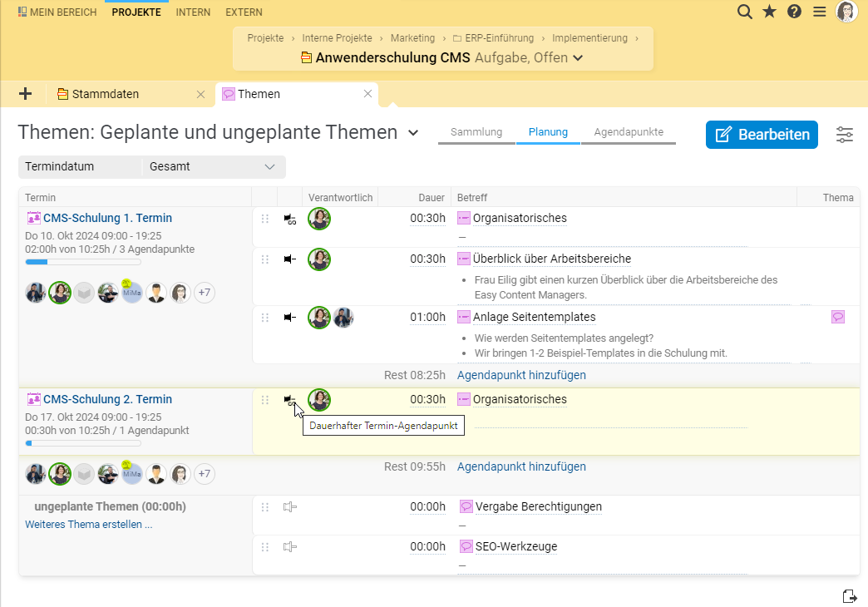Toggle pin icon for Vergabe Berechtigungen topic
The image size is (868, 607).
(x=289, y=506)
